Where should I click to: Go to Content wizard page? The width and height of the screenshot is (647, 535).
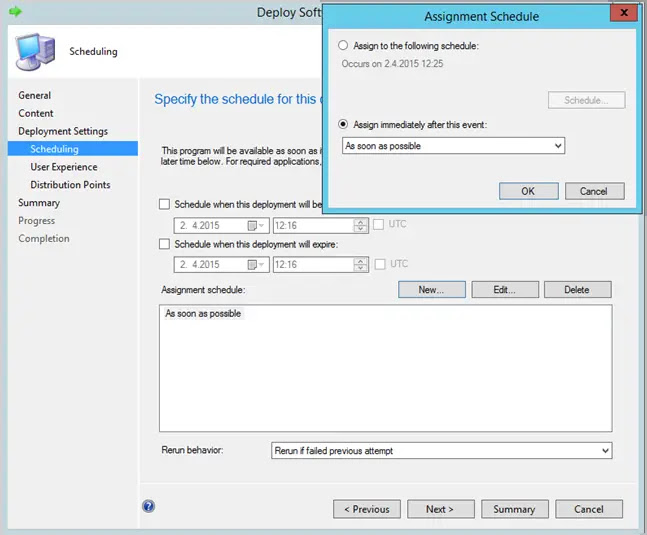(x=36, y=113)
